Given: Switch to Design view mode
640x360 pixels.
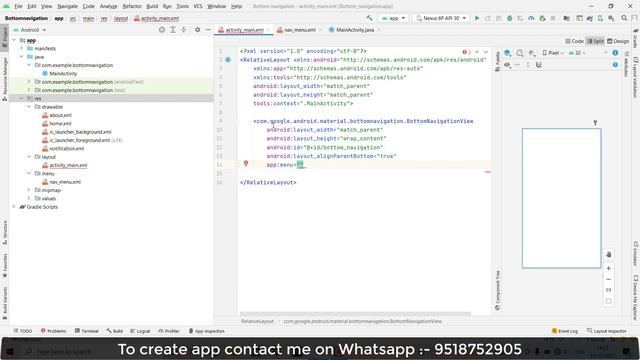Looking at the screenshot, I should pyautogui.click(x=618, y=41).
